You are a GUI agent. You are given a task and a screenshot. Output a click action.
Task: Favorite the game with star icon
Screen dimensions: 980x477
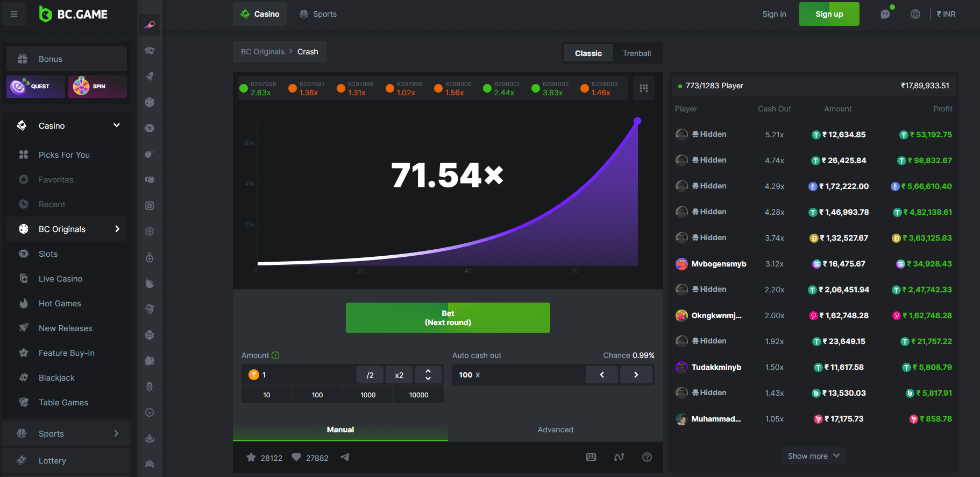click(x=251, y=457)
